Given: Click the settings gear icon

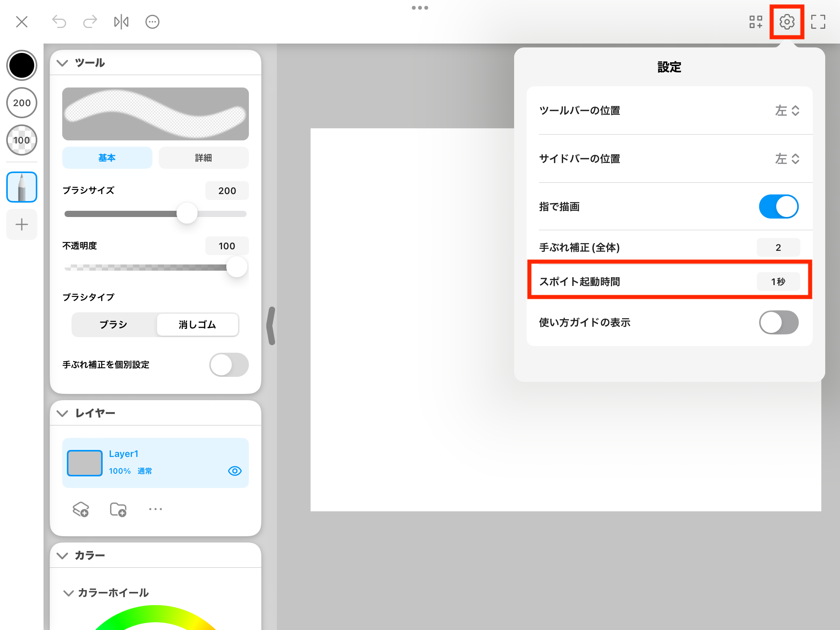Looking at the screenshot, I should 787,22.
